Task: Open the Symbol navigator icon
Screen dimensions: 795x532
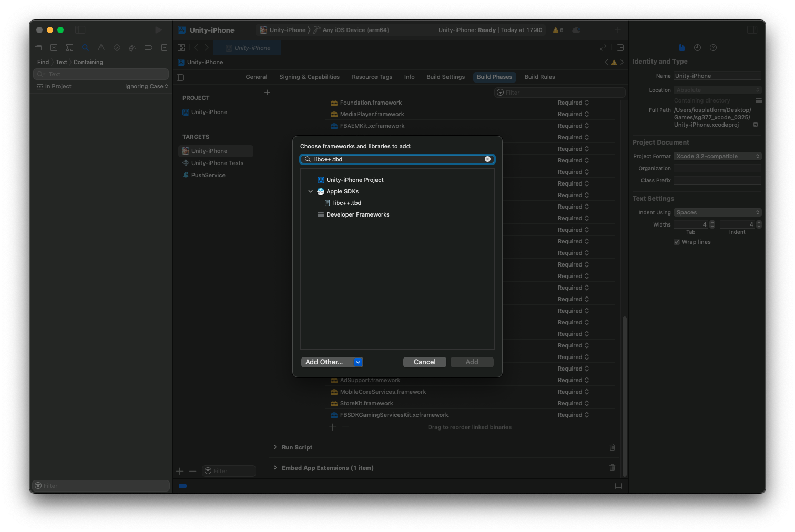Action: (x=69, y=47)
